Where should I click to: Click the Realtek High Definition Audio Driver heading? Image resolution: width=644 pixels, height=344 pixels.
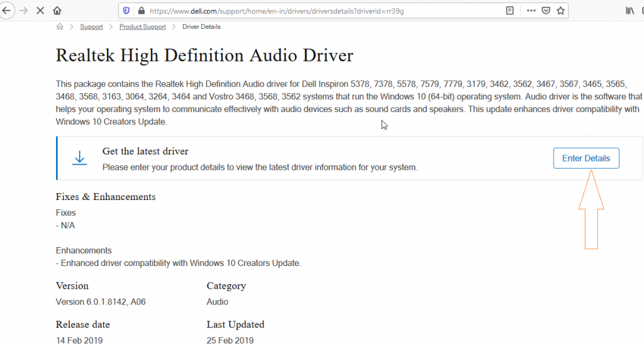point(204,55)
